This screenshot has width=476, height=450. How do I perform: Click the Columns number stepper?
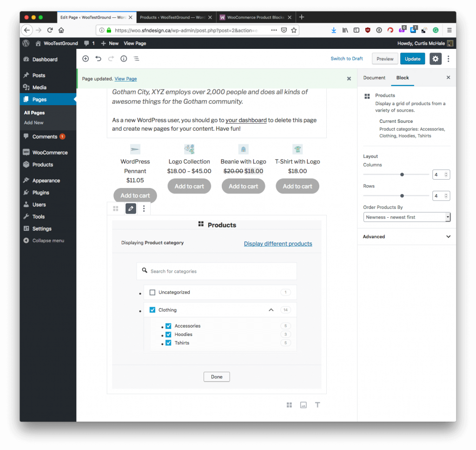pos(446,175)
